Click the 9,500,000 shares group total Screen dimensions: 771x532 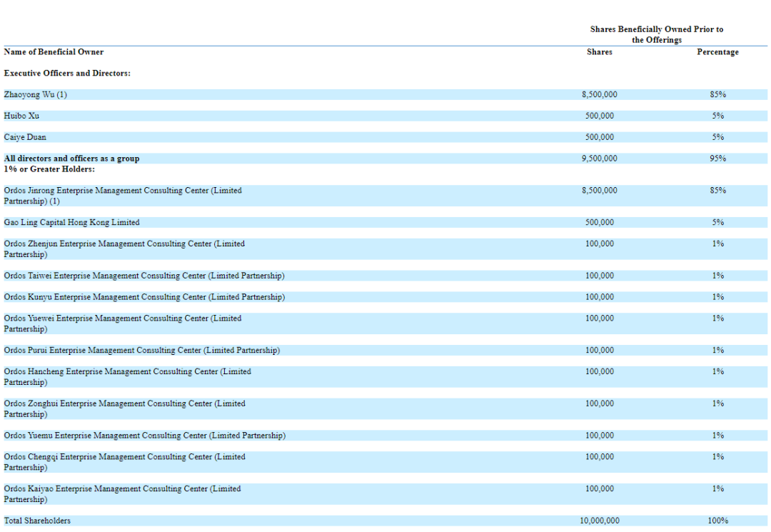[x=600, y=159]
